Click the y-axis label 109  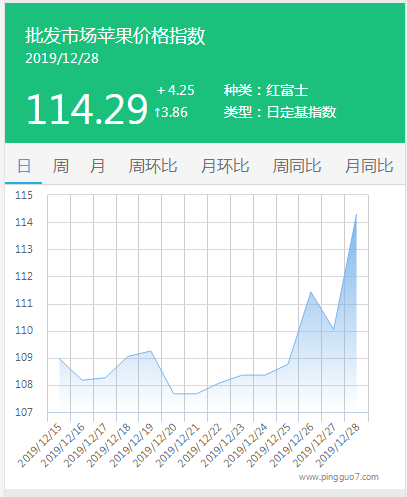(24, 358)
